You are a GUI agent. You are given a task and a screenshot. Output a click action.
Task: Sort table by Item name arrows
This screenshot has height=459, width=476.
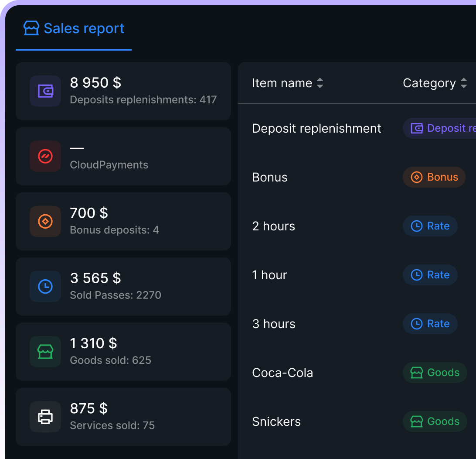tap(320, 83)
